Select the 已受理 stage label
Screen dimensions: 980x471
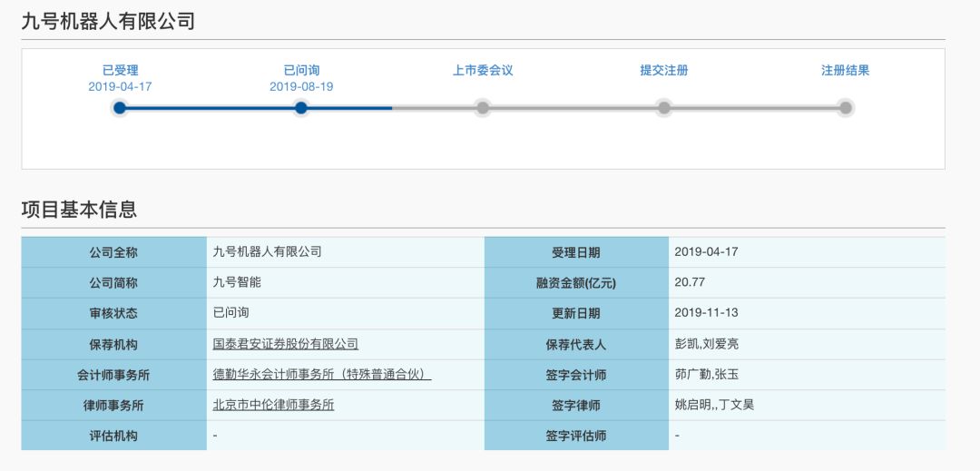[x=120, y=70]
